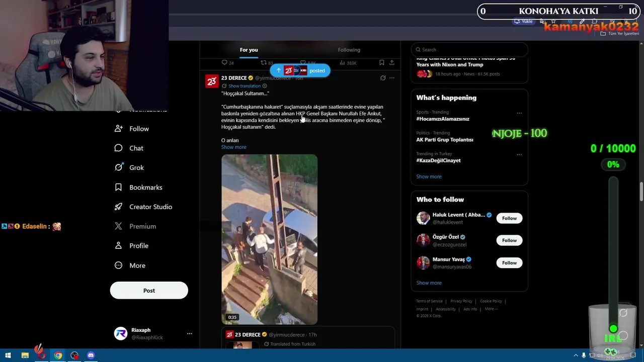This screenshot has height=362, width=644.
Task: Follow Özgür Özel
Action: pos(509,240)
